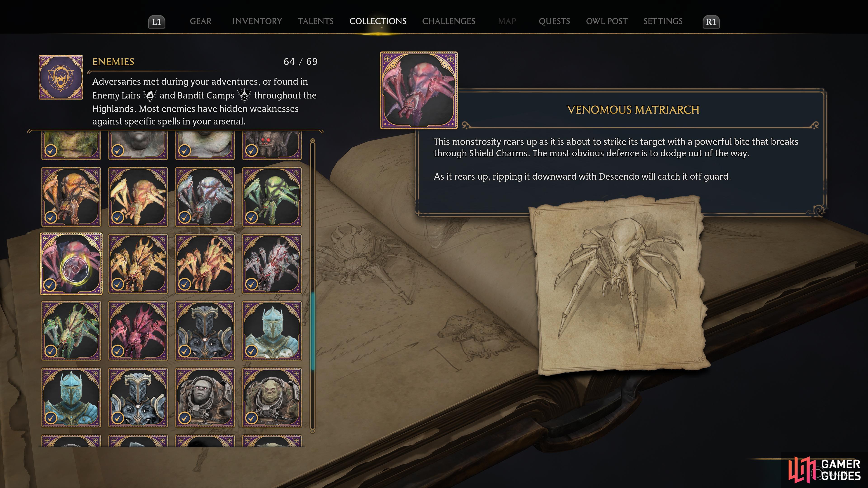868x488 pixels.
Task: Select the white blood-streaked spider icon
Action: point(272,264)
